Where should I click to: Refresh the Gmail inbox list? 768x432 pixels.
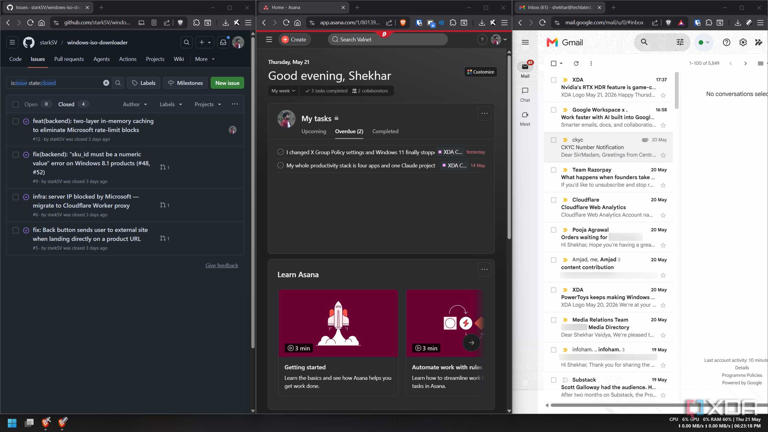(x=576, y=63)
